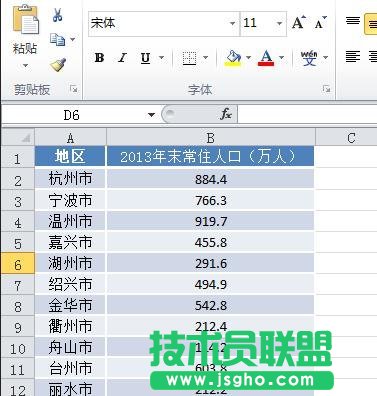Select the cell containing 766.3
Viewport: 377px width, 396px height.
(210, 200)
